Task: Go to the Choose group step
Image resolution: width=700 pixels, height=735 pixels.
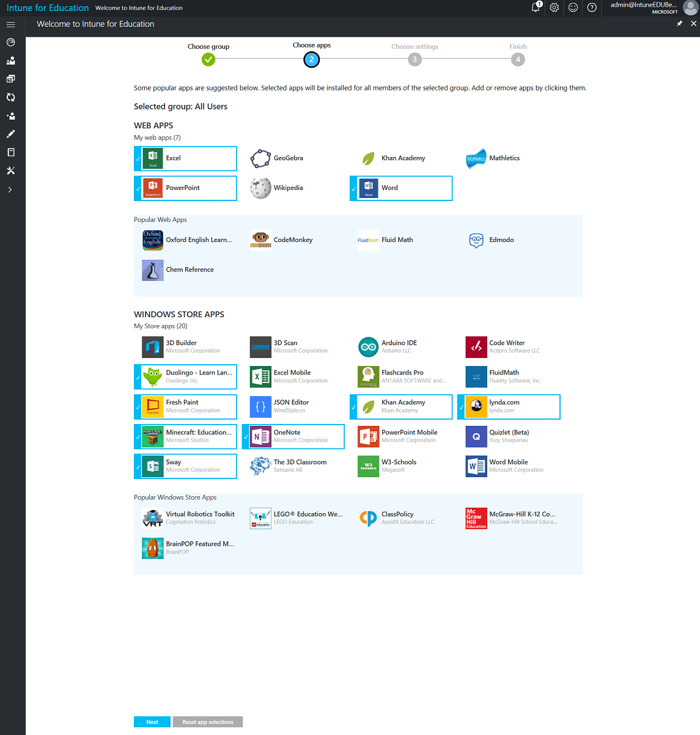Action: 208,59
